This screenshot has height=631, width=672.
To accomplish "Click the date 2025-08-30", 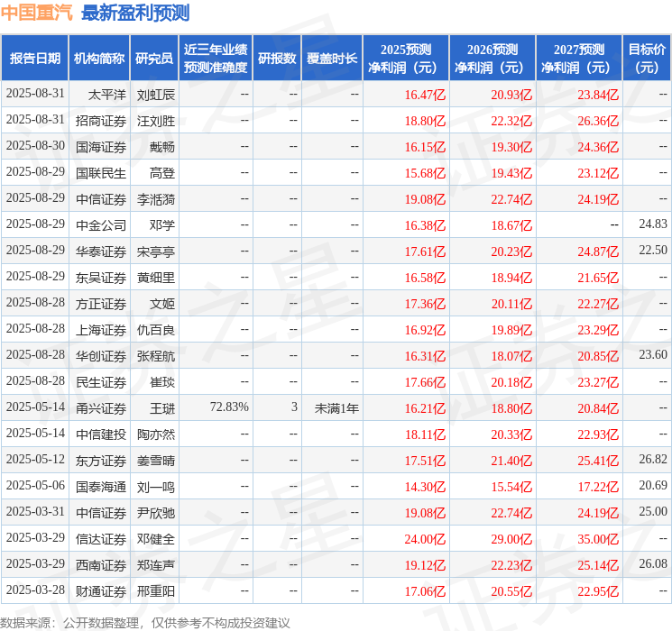I will pyautogui.click(x=35, y=146).
